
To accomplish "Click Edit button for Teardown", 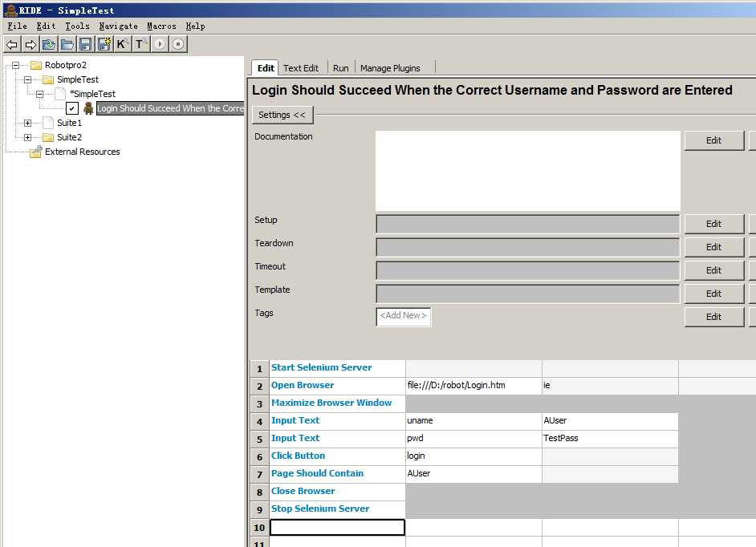I will (x=714, y=247).
